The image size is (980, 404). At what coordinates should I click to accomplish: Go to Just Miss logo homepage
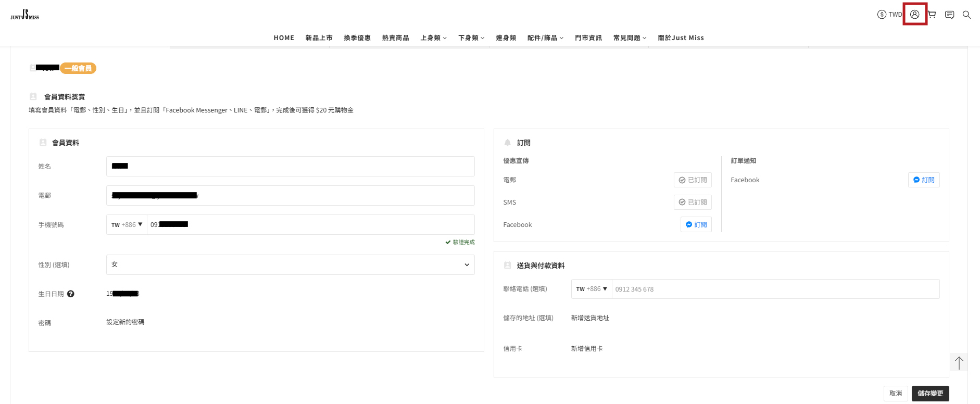(25, 15)
